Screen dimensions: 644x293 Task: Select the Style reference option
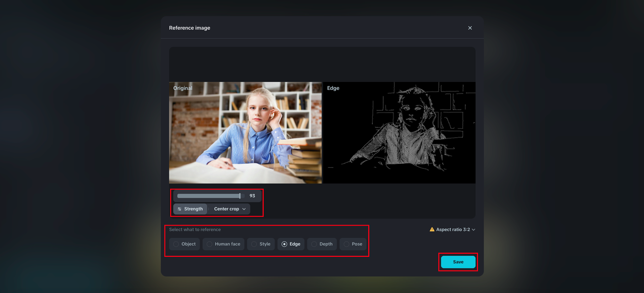click(x=261, y=244)
